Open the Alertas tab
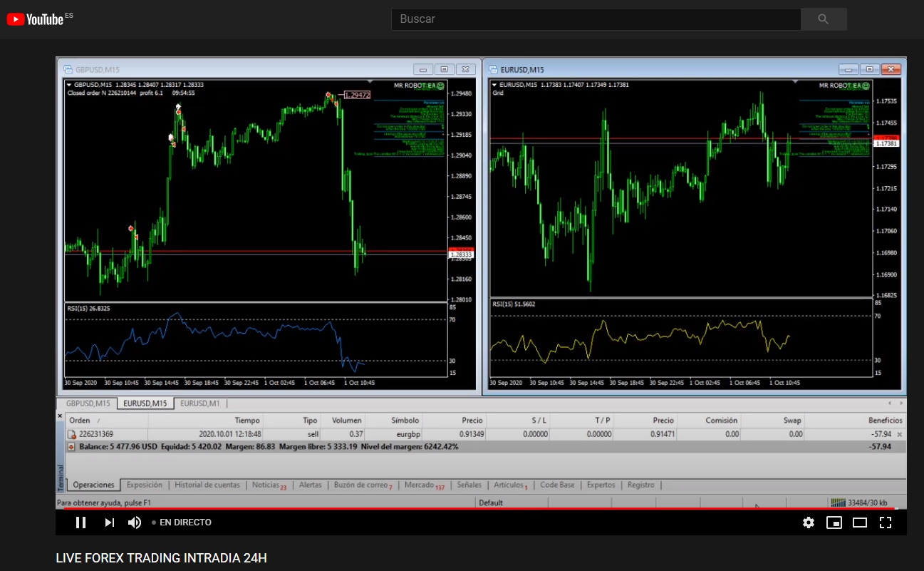 pos(310,485)
